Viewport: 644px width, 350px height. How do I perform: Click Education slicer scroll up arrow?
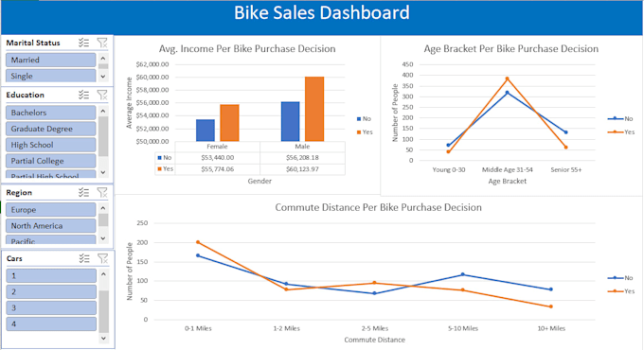(x=103, y=111)
